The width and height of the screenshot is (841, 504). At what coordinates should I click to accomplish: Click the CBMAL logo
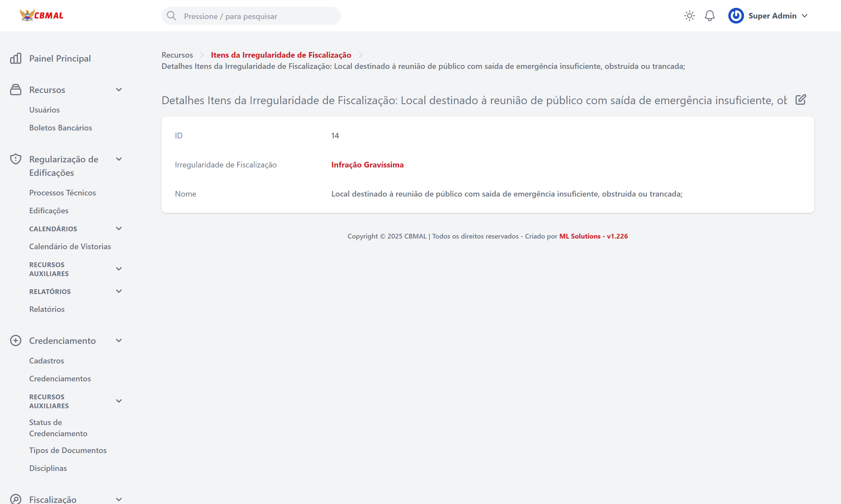[x=42, y=16]
